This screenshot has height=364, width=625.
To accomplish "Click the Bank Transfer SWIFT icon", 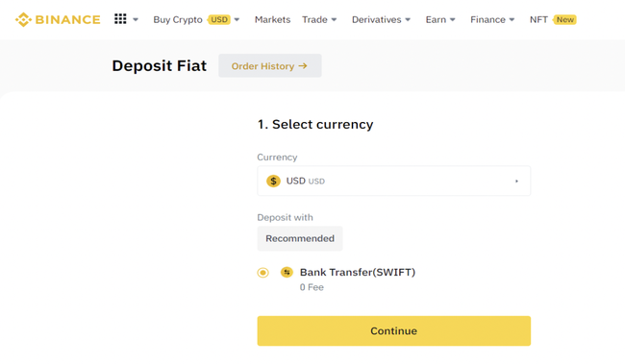I will coord(287,273).
